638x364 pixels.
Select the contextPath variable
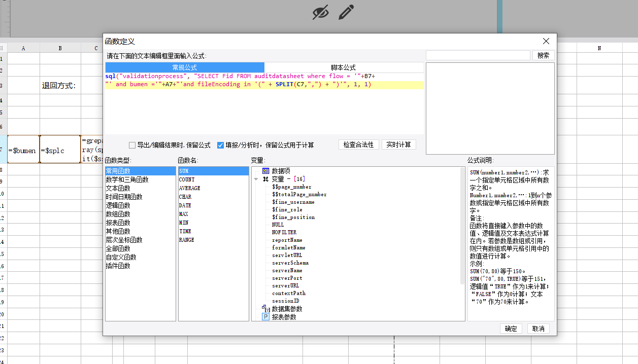[289, 294]
